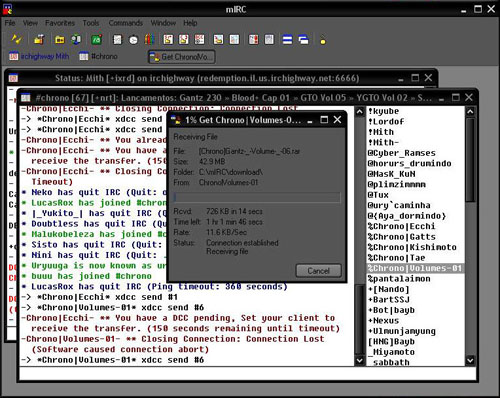Image resolution: width=500 pixels, height=398 pixels.
Task: Select nick !kyube in the nicklist
Action: click(383, 111)
